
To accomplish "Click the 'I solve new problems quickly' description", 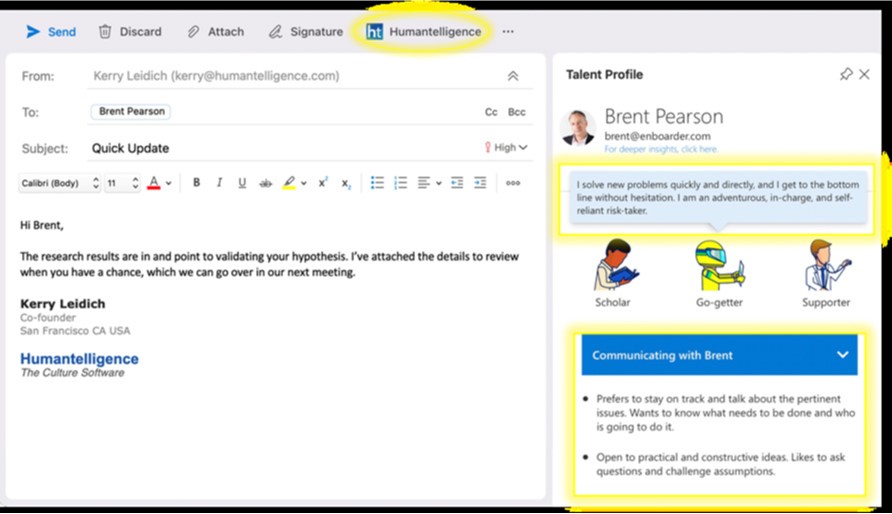I will tap(718, 197).
